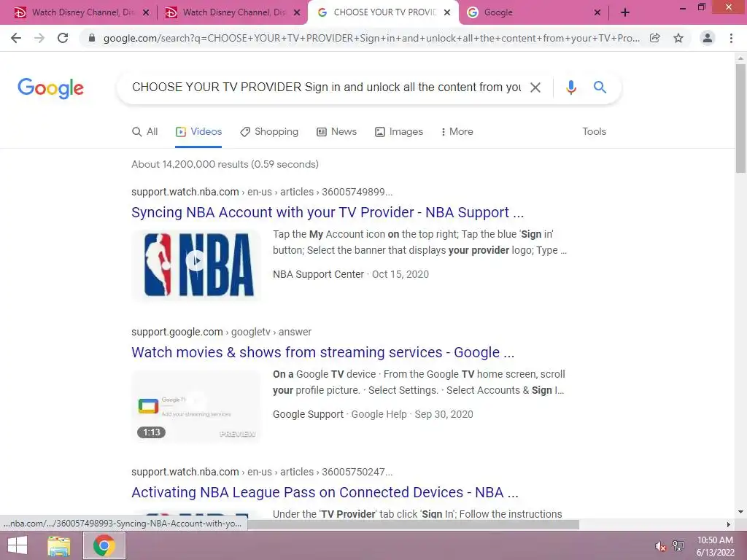747x560 pixels.
Task: Switch to All results
Action: click(x=145, y=132)
